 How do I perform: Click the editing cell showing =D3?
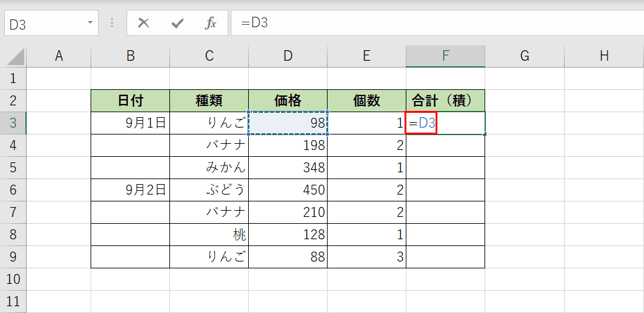tap(445, 123)
